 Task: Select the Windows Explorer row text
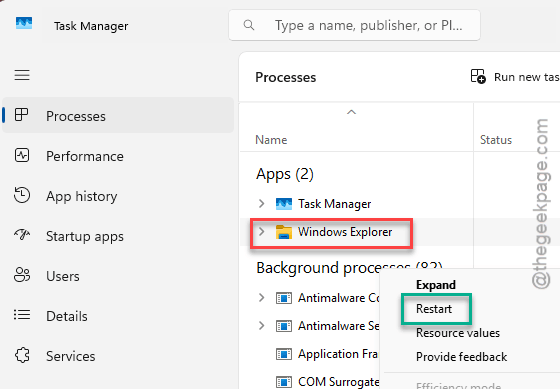[345, 232]
